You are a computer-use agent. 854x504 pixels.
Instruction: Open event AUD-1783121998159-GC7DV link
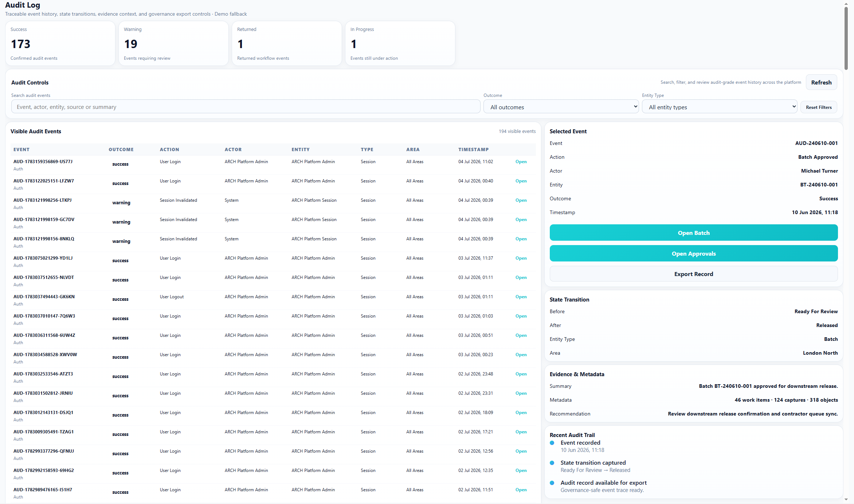tap(521, 220)
